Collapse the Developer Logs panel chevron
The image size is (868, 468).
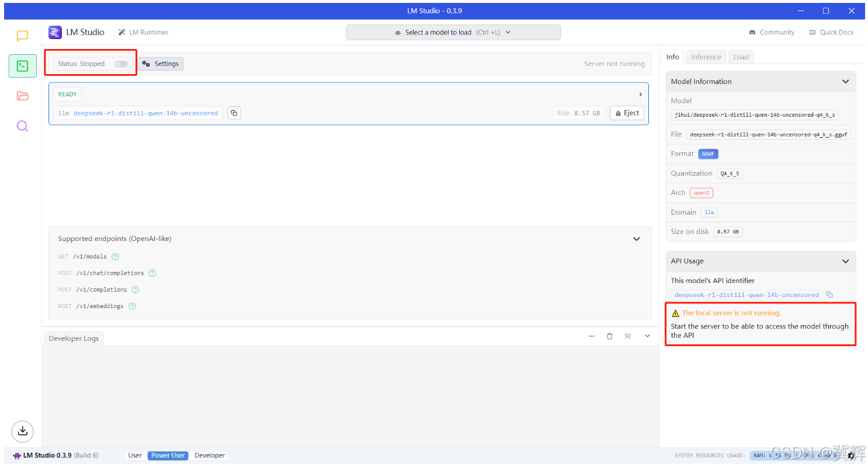pyautogui.click(x=647, y=336)
